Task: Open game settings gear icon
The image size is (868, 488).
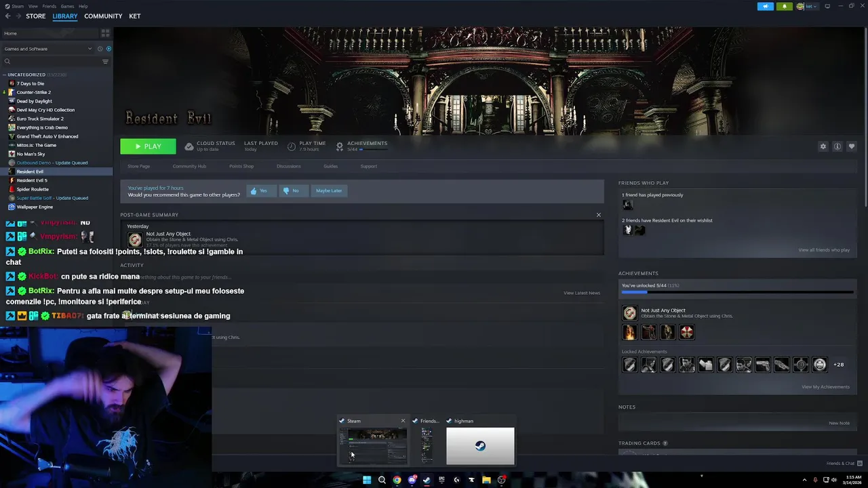Action: 823,146
